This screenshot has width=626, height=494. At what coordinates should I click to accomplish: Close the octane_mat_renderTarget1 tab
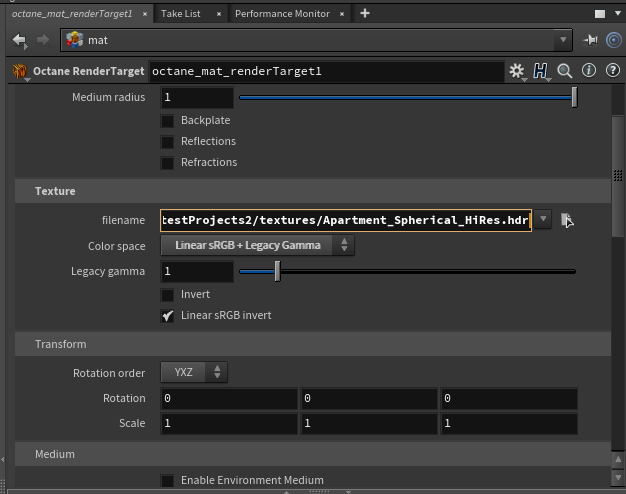tap(145, 14)
